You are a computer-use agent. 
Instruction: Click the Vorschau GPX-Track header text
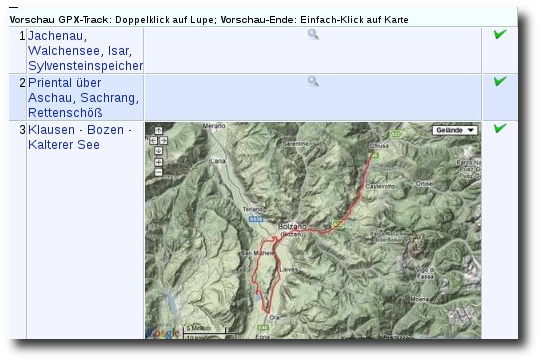click(209, 20)
